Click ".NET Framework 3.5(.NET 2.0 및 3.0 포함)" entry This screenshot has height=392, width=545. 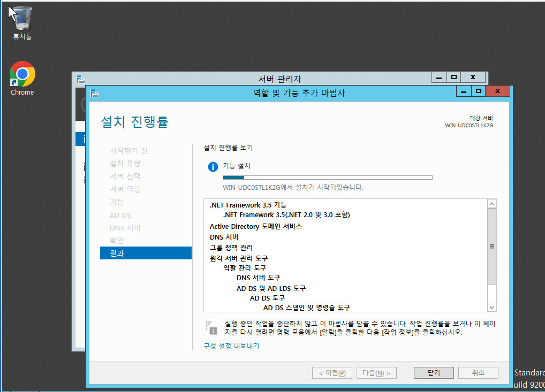click(286, 215)
